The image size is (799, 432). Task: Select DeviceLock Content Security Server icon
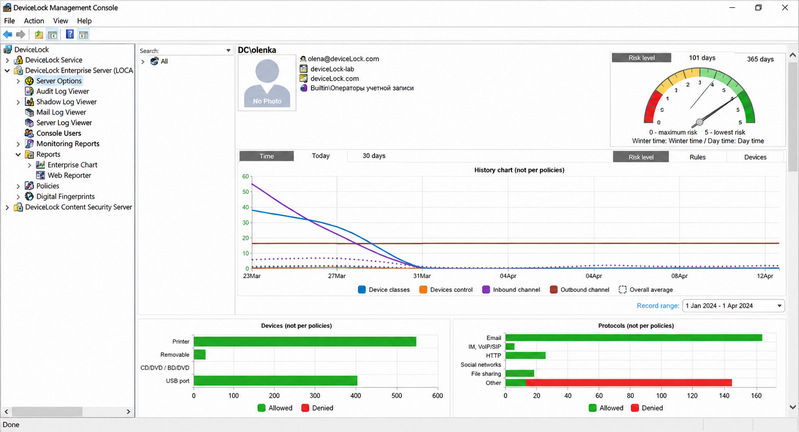tap(18, 207)
